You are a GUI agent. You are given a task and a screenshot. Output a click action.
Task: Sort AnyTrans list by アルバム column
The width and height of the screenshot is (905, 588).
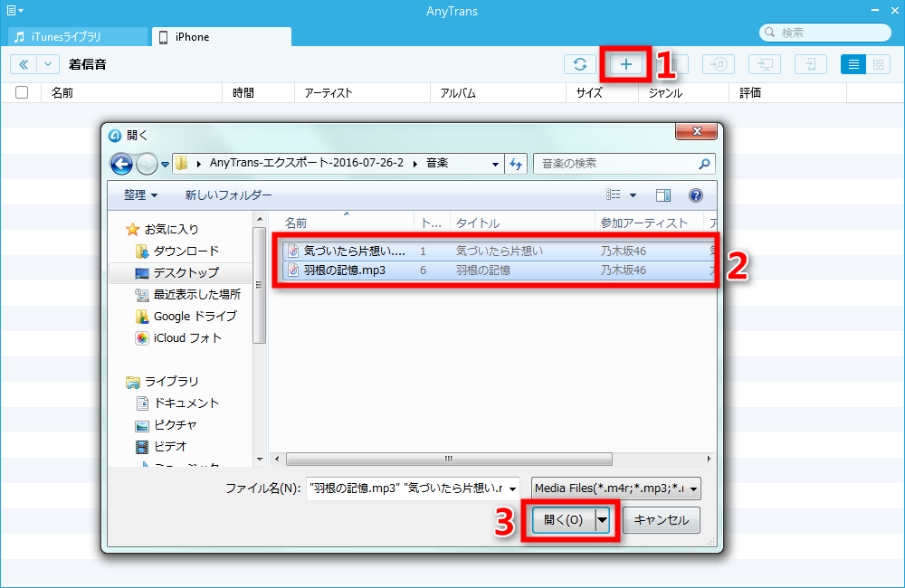498,93
